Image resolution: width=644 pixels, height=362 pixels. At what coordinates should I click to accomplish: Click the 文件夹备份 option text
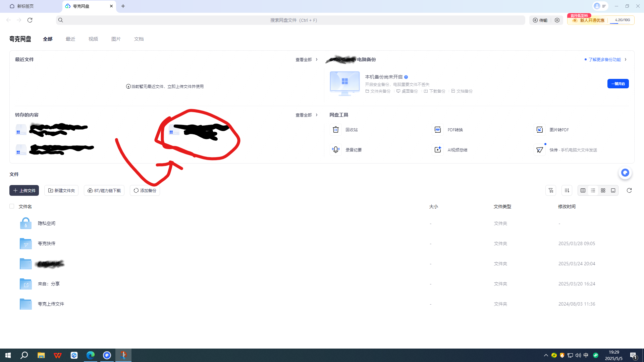380,91
